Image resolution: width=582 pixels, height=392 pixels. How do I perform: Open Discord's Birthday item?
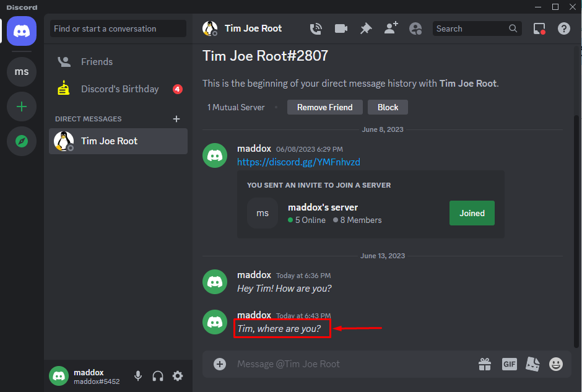click(119, 89)
